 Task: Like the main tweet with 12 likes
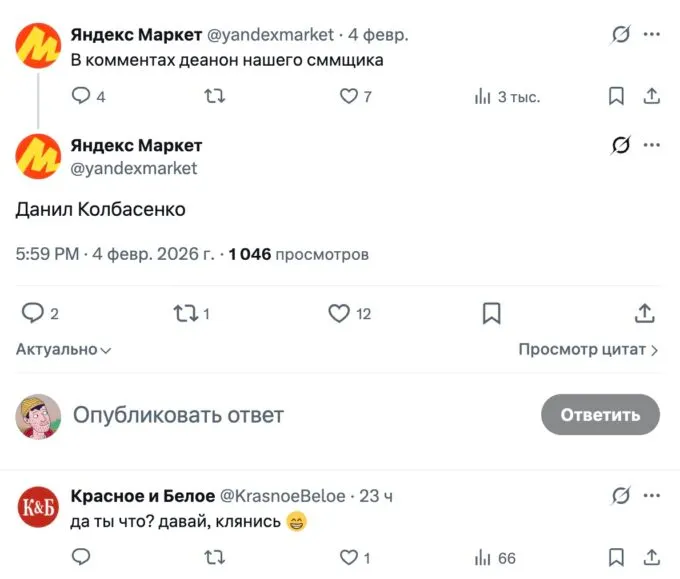tap(339, 314)
